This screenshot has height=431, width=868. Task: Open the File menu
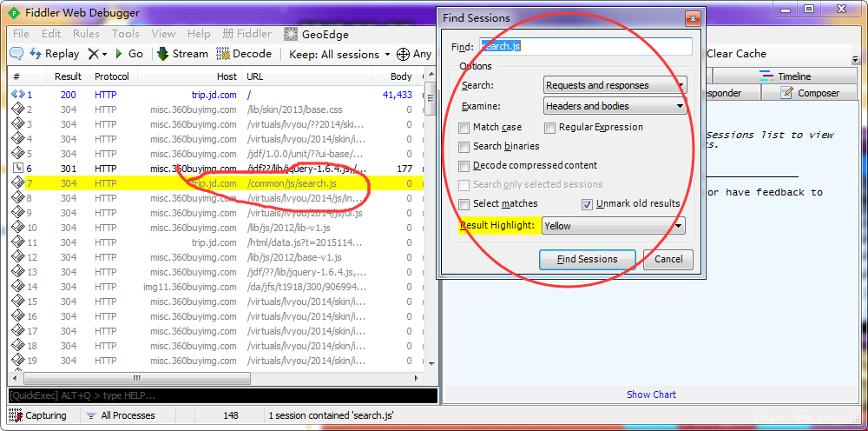pos(21,34)
